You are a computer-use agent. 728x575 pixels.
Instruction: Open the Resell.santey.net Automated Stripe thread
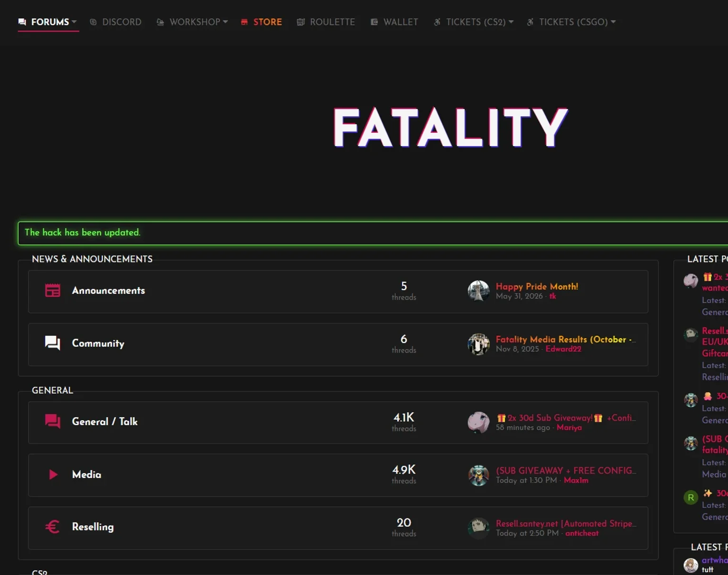[566, 524]
